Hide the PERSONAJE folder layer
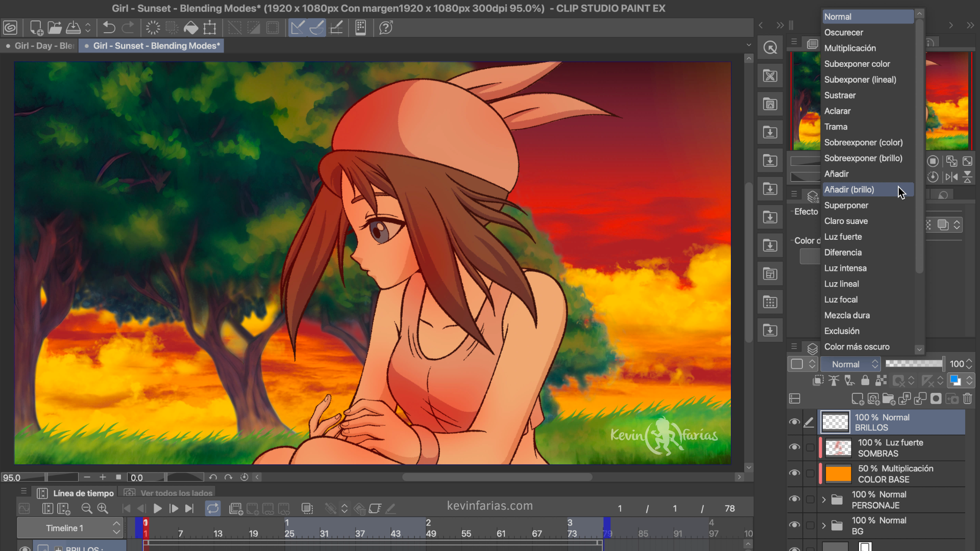 [x=794, y=499]
